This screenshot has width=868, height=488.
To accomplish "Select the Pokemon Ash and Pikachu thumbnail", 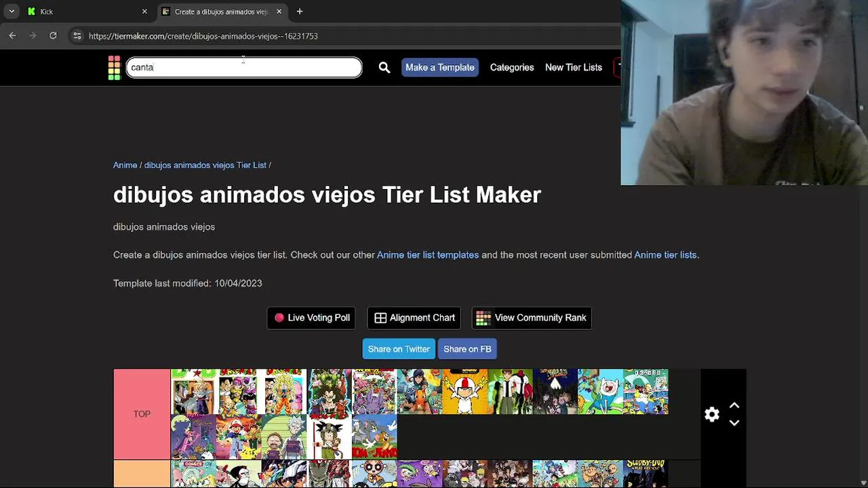I will point(239,437).
